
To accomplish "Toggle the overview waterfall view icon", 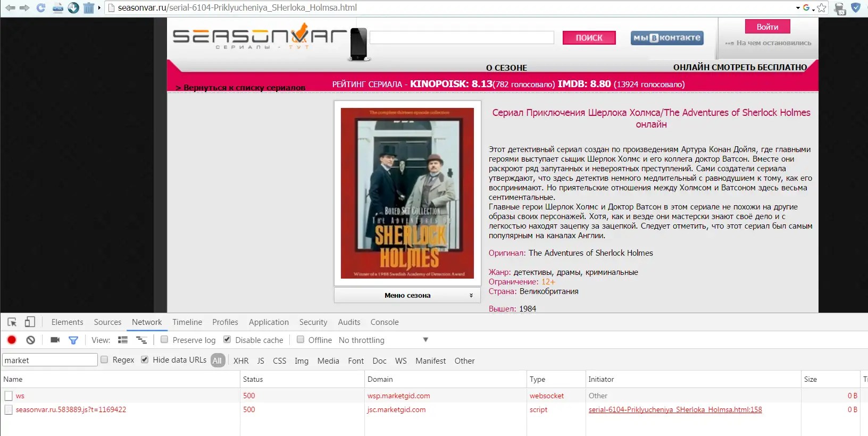I will 141,340.
